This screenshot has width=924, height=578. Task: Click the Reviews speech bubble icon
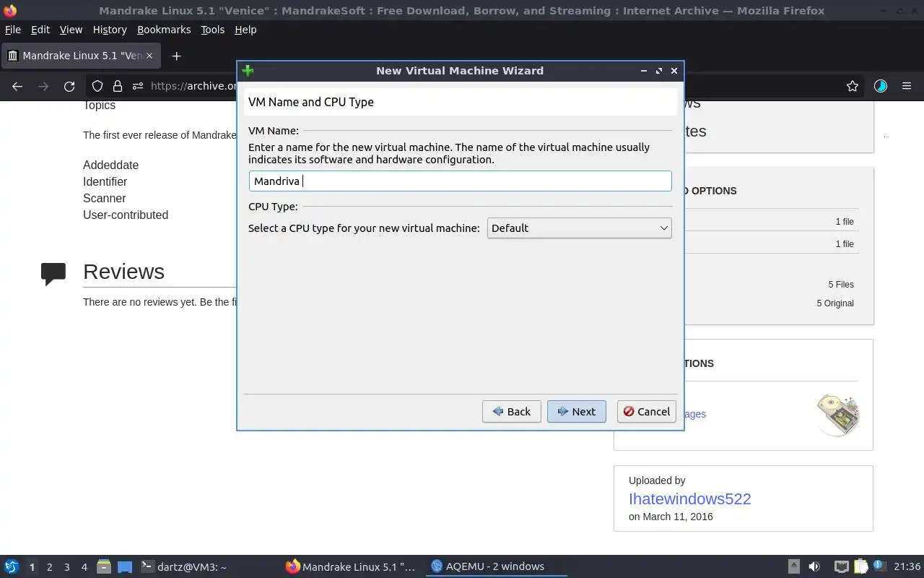pyautogui.click(x=53, y=274)
